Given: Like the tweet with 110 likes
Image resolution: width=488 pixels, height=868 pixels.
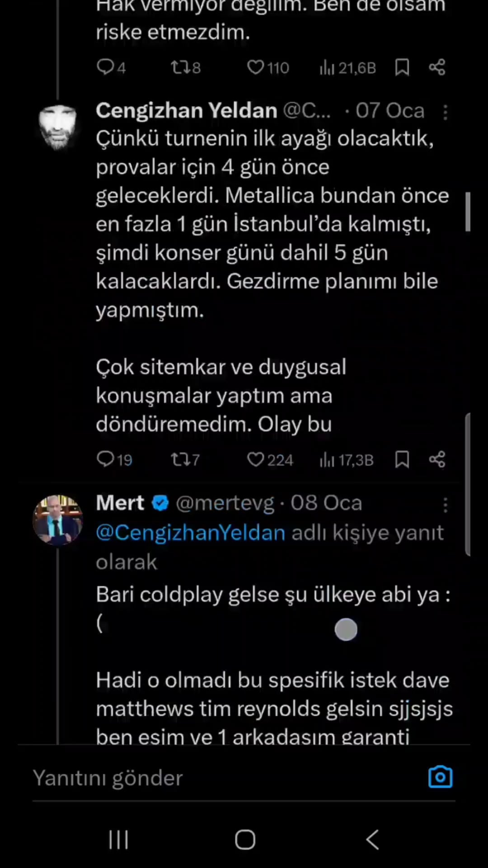Looking at the screenshot, I should [256, 67].
